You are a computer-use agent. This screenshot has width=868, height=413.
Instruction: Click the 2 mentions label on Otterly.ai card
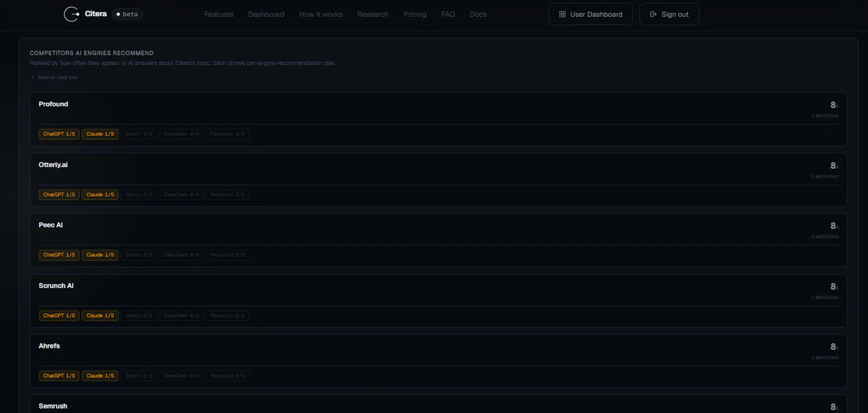[x=825, y=176]
